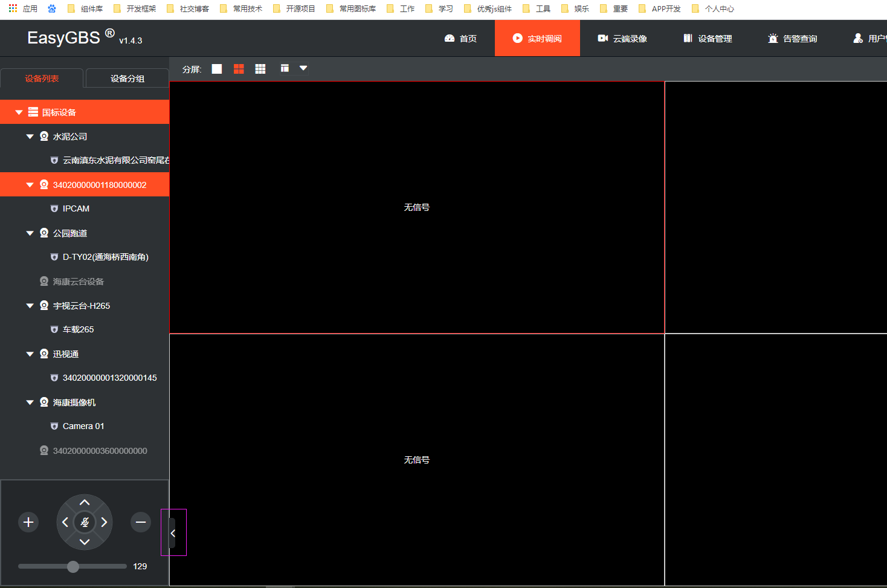This screenshot has width=887, height=588.
Task: Select four-screen split layout icon
Action: [x=239, y=69]
